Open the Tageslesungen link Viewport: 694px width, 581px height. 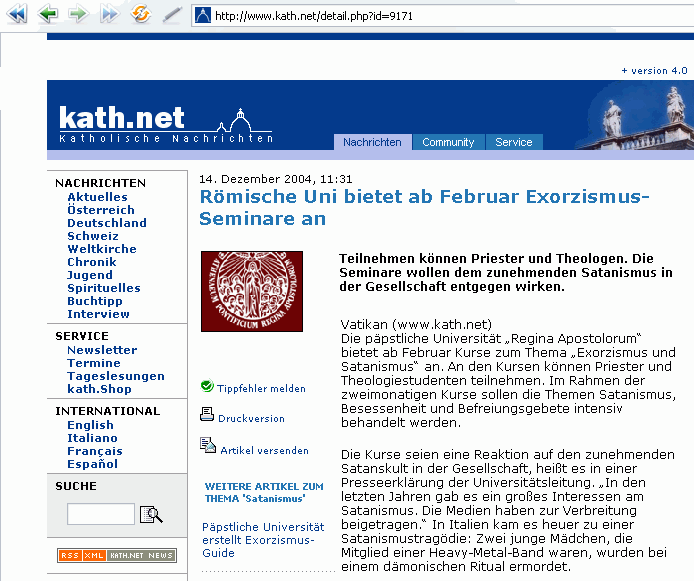point(116,376)
